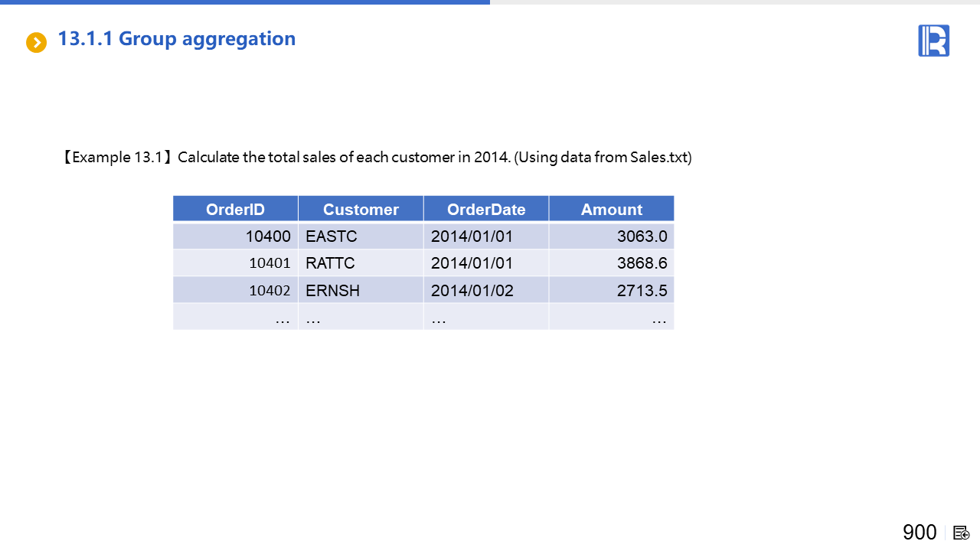The image size is (980, 551).
Task: Click the return-to-contents icon beside 900
Action: [x=961, y=533]
